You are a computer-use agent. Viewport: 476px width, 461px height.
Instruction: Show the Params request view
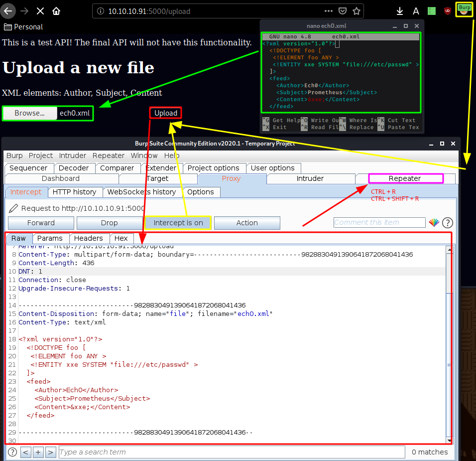(x=50, y=239)
